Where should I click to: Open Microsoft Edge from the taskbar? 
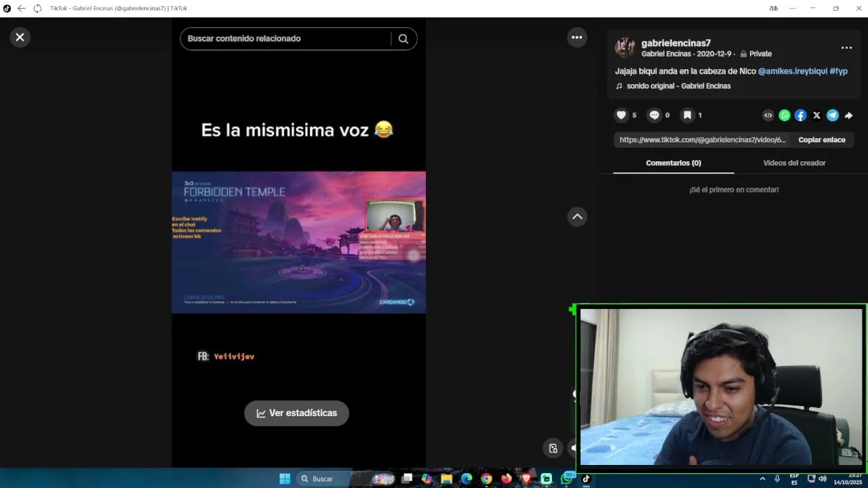467,479
